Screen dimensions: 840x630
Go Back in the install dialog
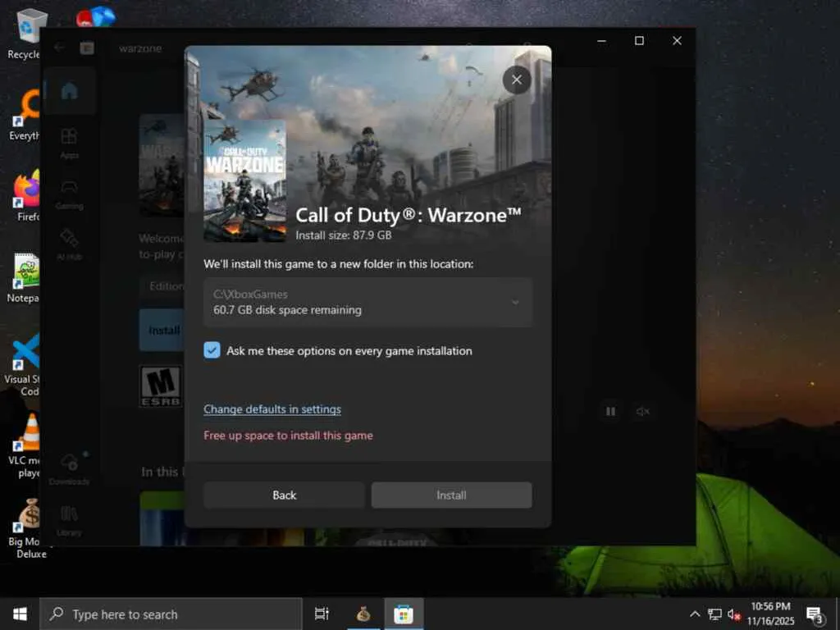(284, 495)
